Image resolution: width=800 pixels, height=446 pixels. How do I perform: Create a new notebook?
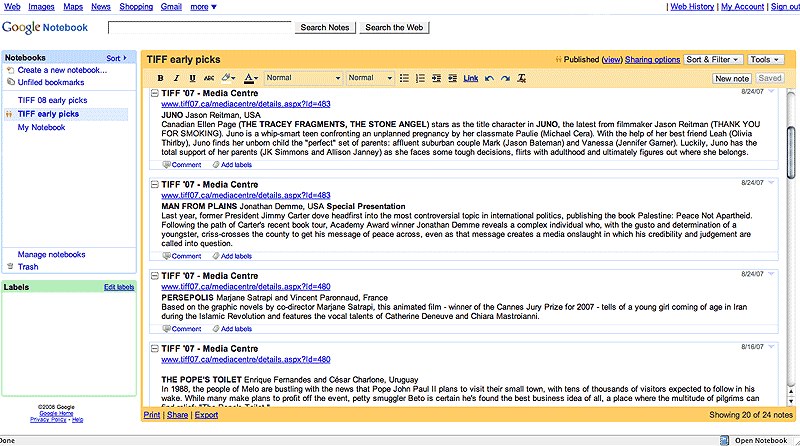point(62,70)
